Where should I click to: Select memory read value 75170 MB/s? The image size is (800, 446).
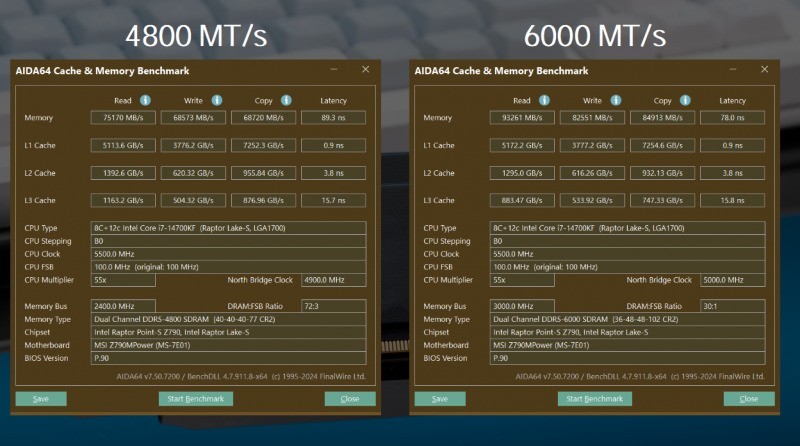(x=123, y=117)
